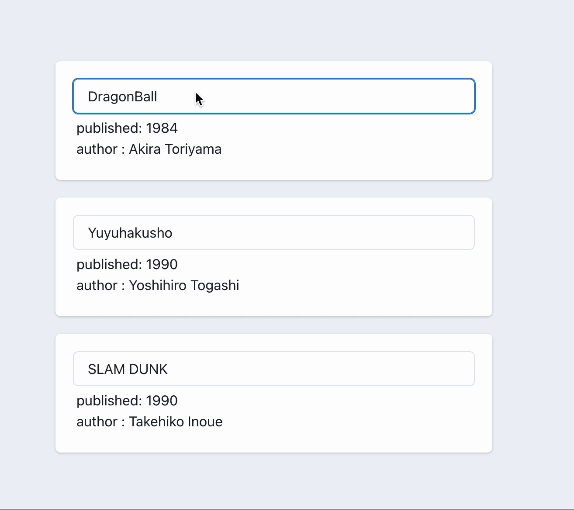Viewport: 574px width, 510px height.
Task: Click the word DragonBall inside its input
Action: pyautogui.click(x=122, y=97)
